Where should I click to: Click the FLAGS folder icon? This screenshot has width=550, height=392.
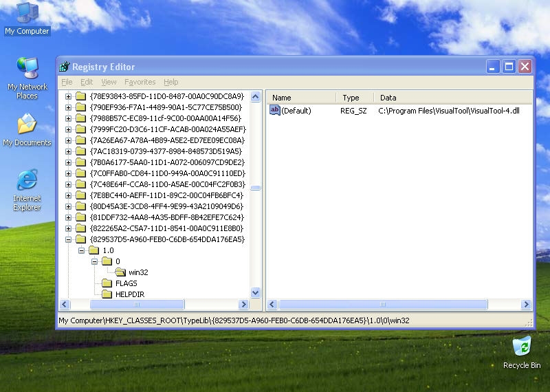coord(107,283)
